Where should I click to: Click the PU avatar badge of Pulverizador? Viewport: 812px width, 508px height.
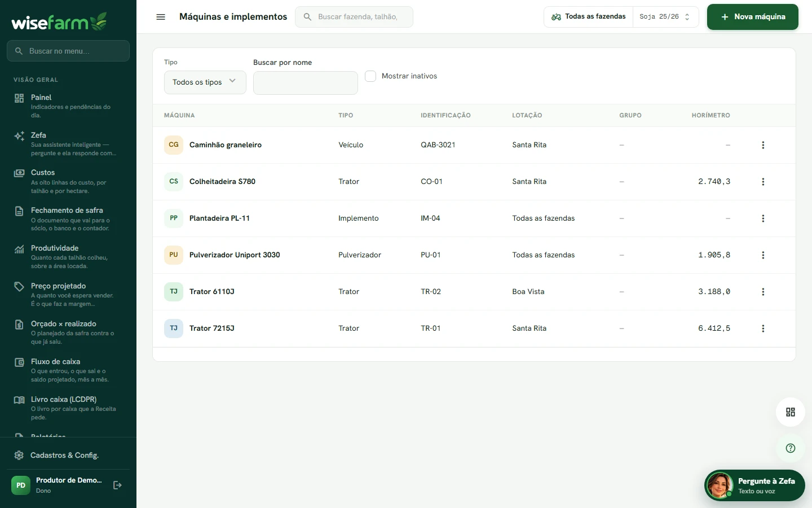click(x=174, y=255)
